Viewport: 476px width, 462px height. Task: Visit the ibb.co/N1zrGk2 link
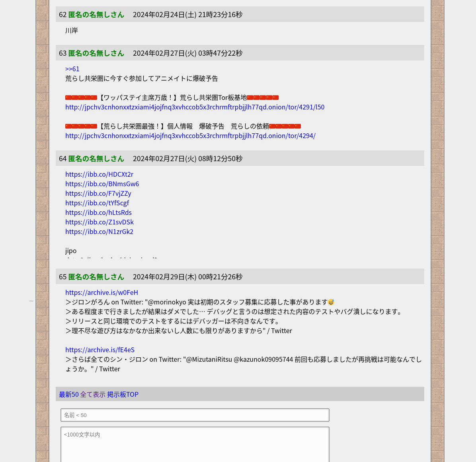(99, 232)
